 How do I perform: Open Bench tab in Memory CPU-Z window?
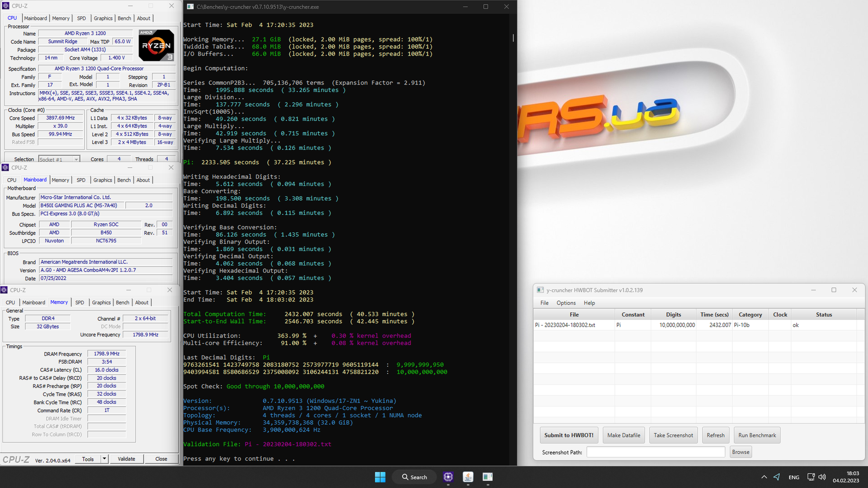(123, 303)
